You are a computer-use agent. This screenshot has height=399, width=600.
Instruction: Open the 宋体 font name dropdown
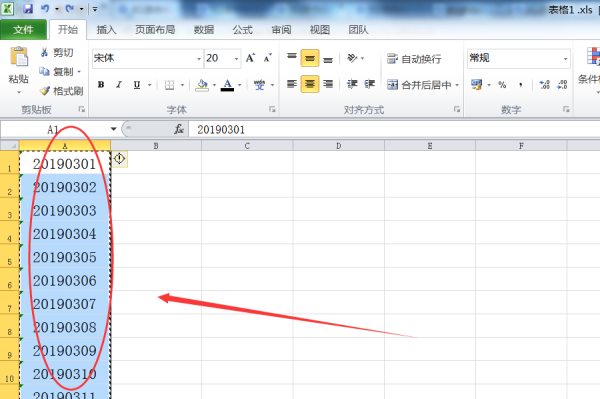pos(199,59)
